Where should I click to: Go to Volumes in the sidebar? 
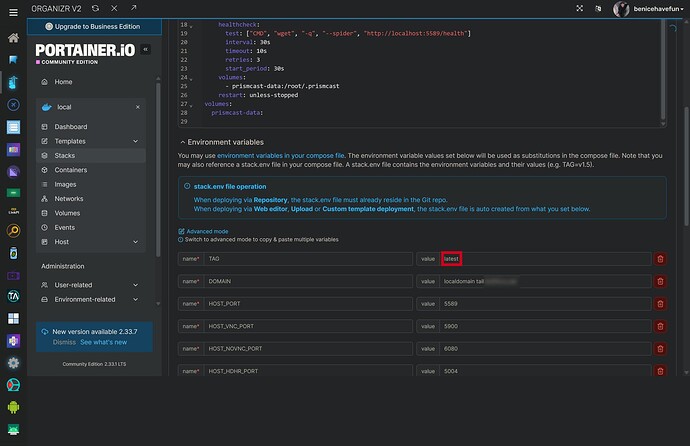coord(68,213)
